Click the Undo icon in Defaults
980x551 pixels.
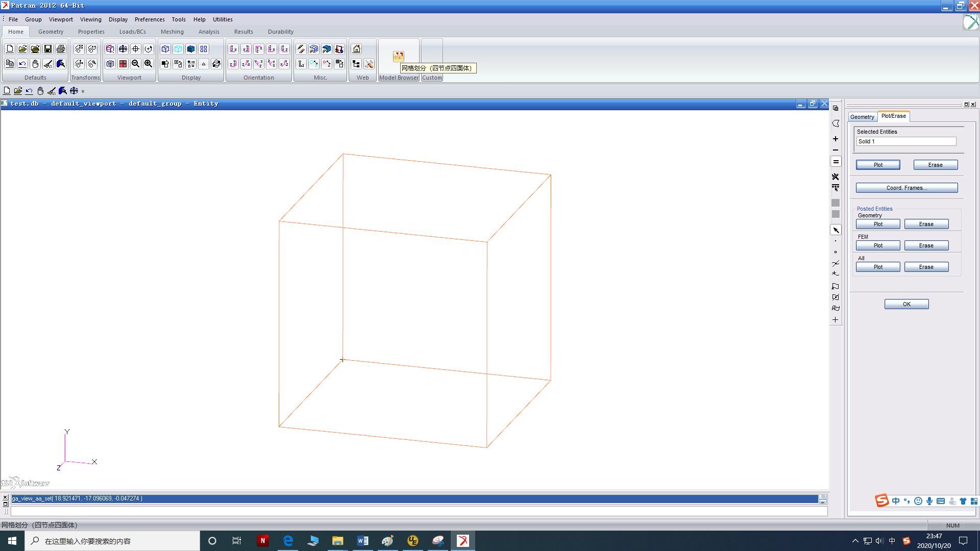coord(22,64)
